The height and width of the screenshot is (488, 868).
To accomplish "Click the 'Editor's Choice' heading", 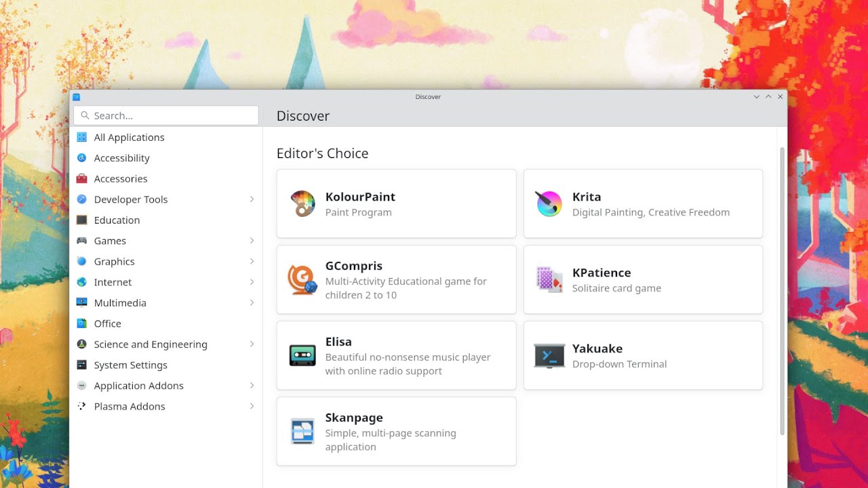I will point(323,153).
